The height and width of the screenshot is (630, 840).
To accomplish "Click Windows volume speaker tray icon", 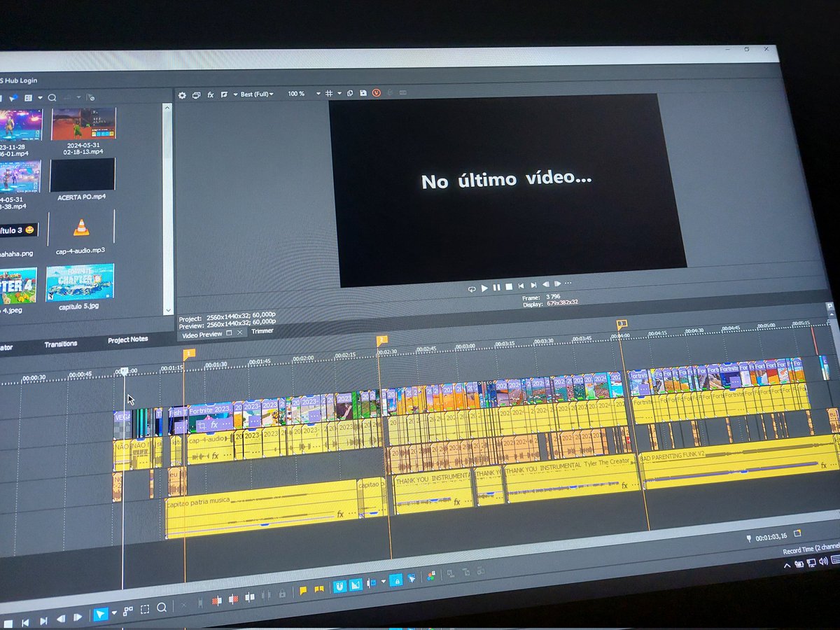I will (x=822, y=561).
